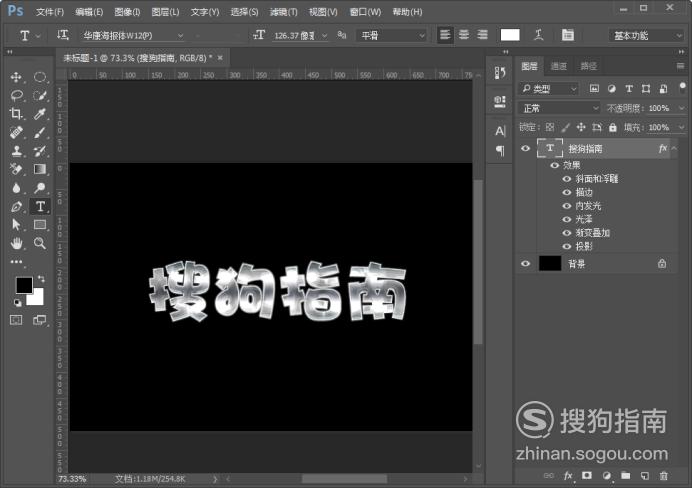This screenshot has height=488, width=692.
Task: Open the Paragraph panel icon
Action: pos(500,150)
